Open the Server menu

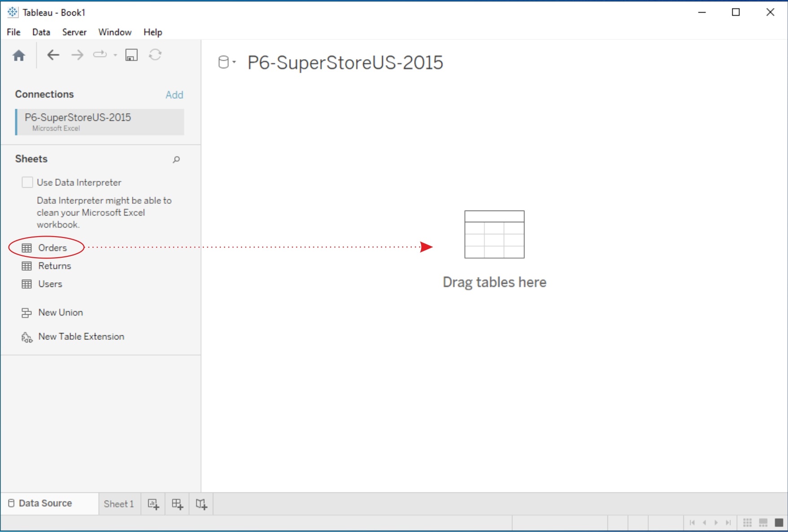[75, 32]
